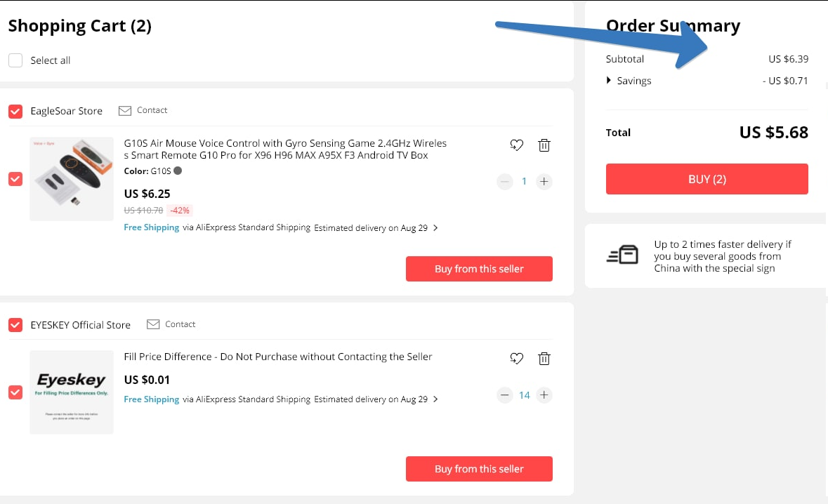Decrease Fill Price Difference quantity with minus
The image size is (828, 504).
coord(505,394)
